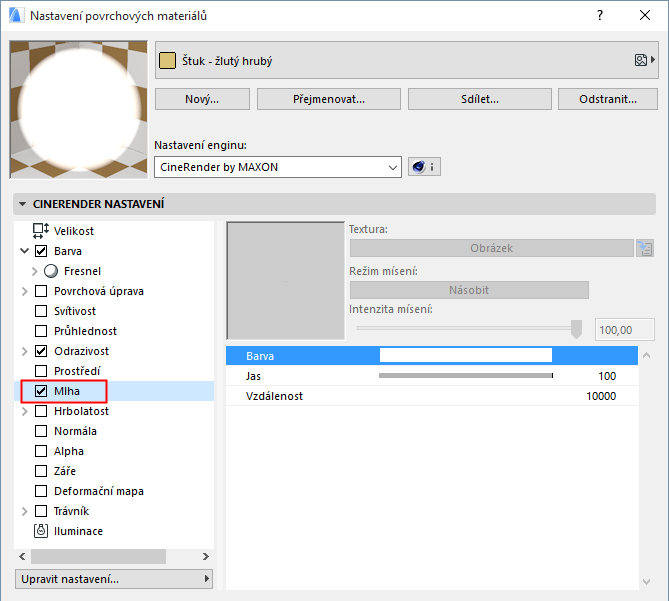669x601 pixels.
Task: Enable the Deformační mapa checkbox
Action: [41, 491]
